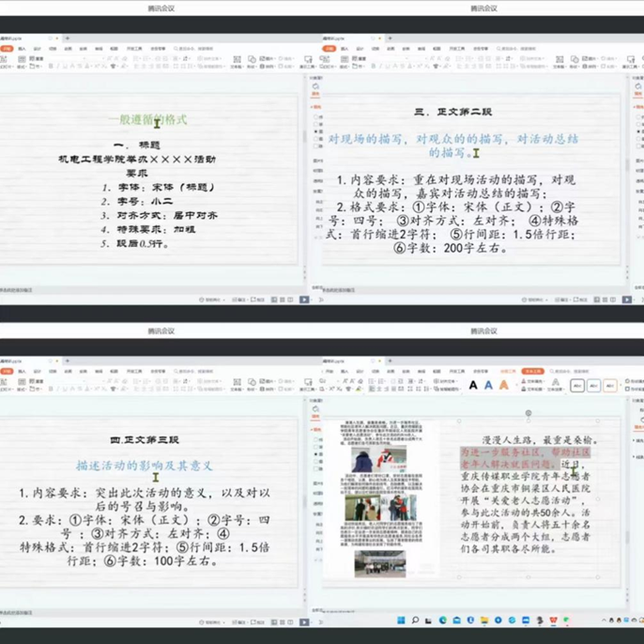
Task: Switch to the highlighted 文本工具 ribbon tab
Action: click(x=533, y=371)
